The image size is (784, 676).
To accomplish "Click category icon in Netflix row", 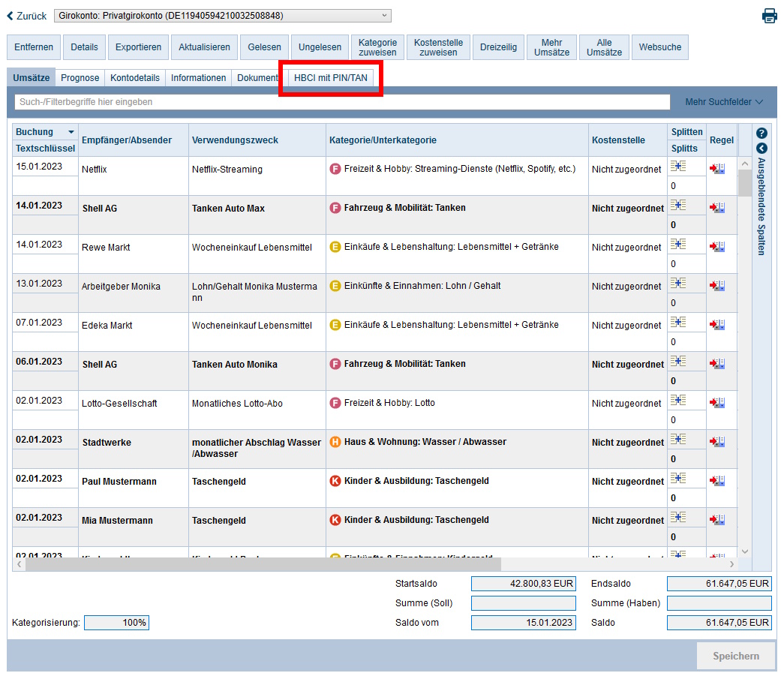I will pos(335,169).
